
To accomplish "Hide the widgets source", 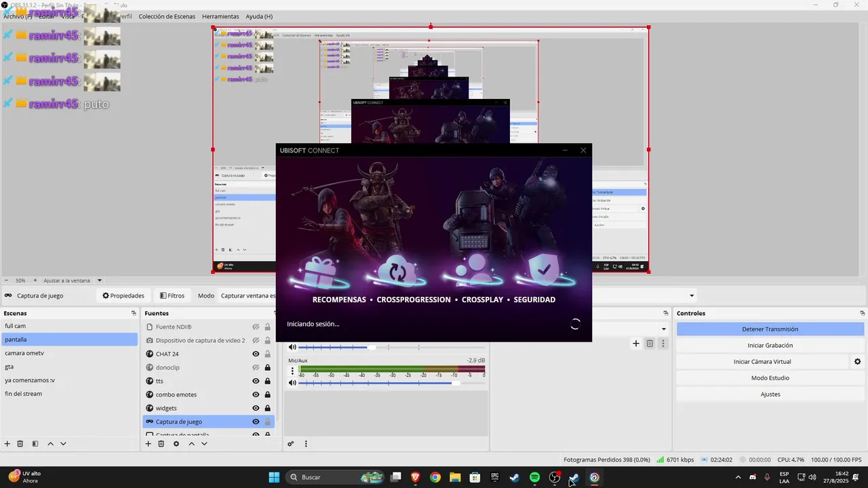I will click(x=256, y=408).
